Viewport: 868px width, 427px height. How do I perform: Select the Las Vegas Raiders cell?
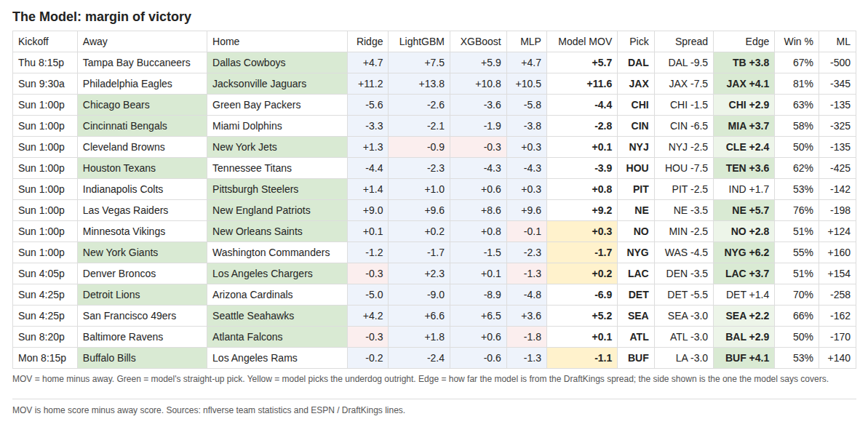143,210
